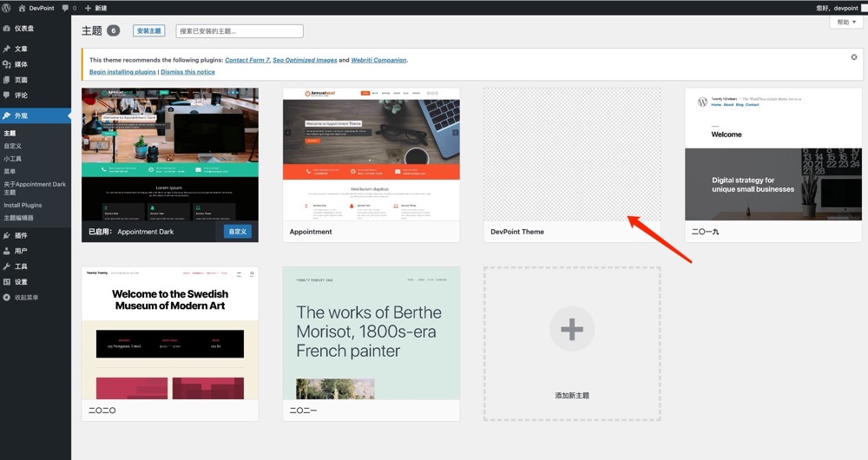Expand the 帮助 help dropdown

(x=846, y=23)
